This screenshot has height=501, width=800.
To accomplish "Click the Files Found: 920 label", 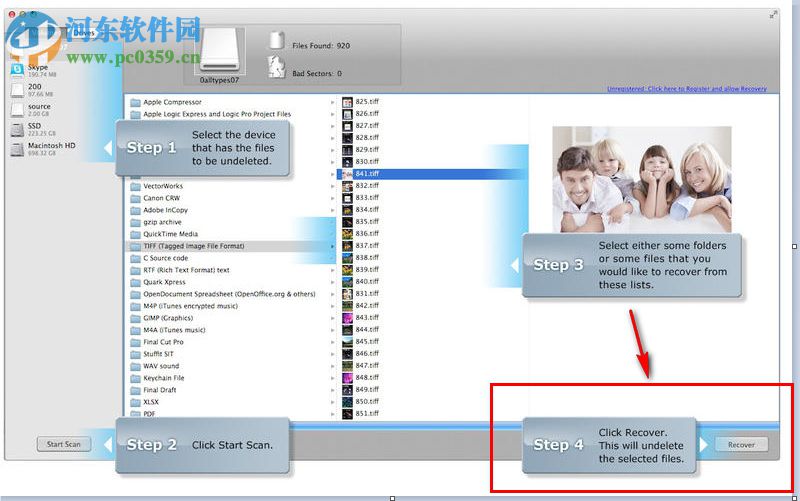I will coord(321,46).
